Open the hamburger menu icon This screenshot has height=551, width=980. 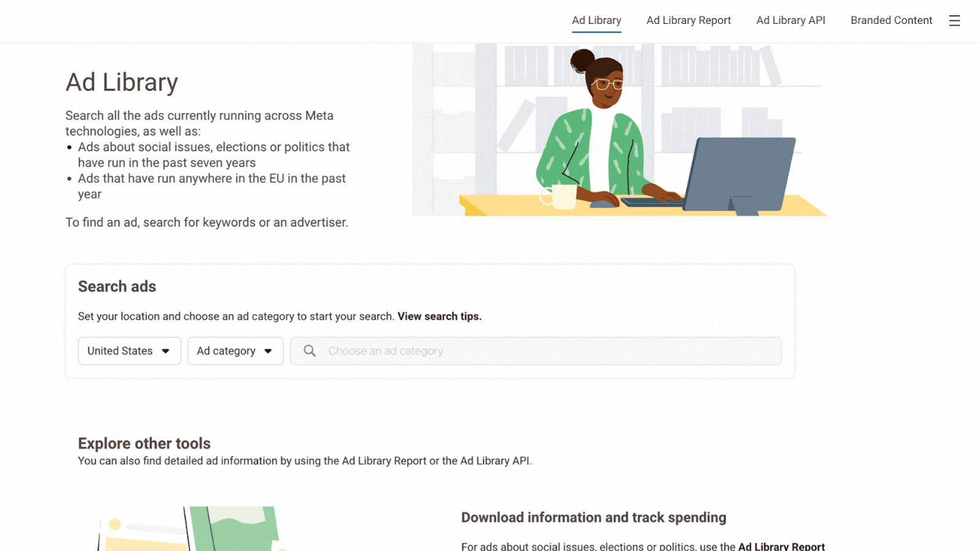pyautogui.click(x=954, y=21)
